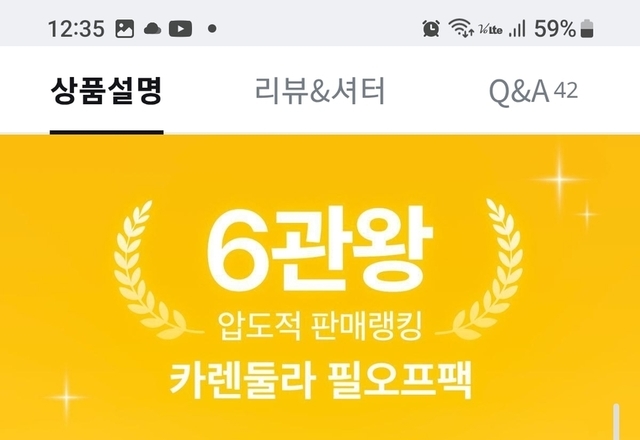
Task: Tap the 카렌둘라 필오프팩 product name
Action: pyautogui.click(x=320, y=380)
